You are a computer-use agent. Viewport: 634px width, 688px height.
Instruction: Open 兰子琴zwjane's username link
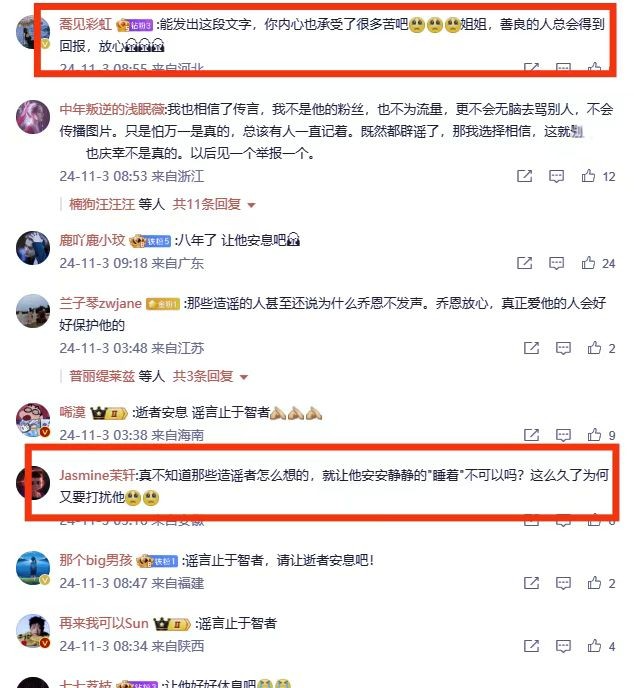(x=100, y=303)
